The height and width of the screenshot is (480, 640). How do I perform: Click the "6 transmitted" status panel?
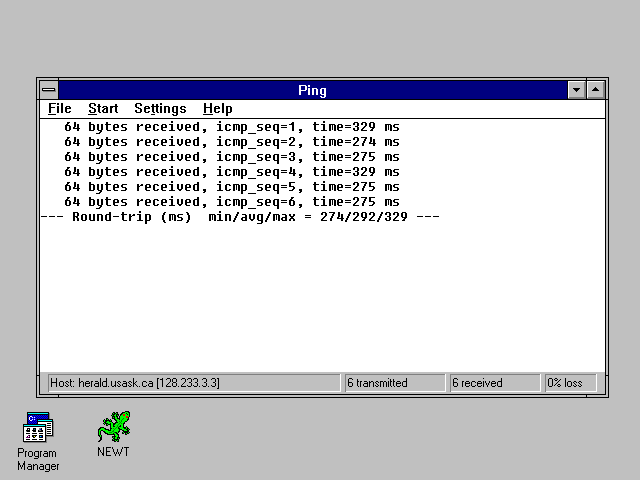[x=395, y=383]
